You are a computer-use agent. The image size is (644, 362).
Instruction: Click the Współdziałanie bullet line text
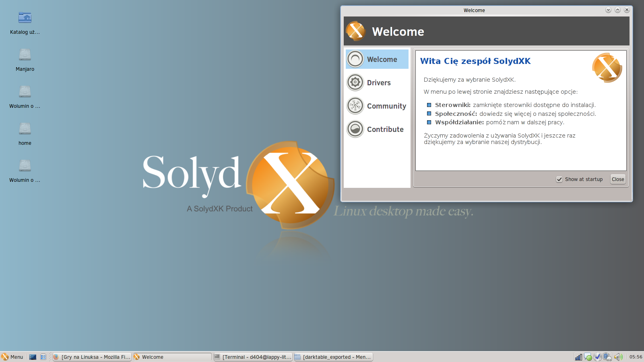pyautogui.click(x=500, y=122)
